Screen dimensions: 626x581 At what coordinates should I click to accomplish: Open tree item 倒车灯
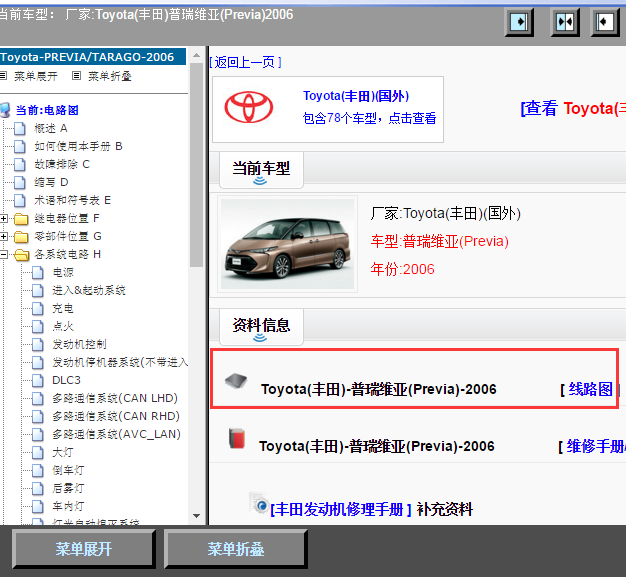pyautogui.click(x=68, y=471)
